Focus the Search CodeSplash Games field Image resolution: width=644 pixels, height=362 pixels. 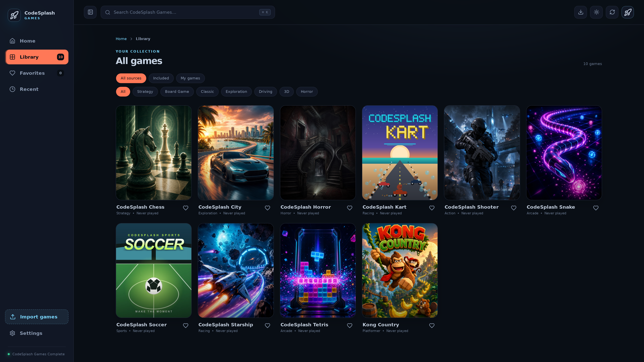pyautogui.click(x=188, y=12)
